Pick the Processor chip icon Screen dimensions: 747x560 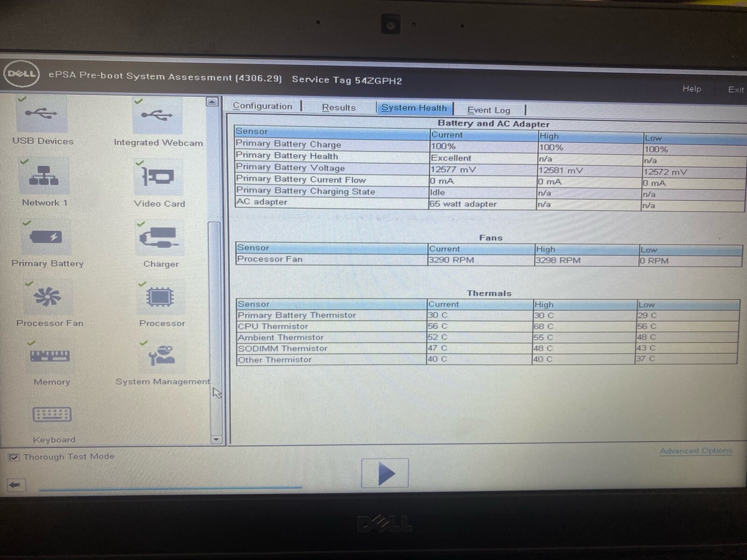pos(161,297)
